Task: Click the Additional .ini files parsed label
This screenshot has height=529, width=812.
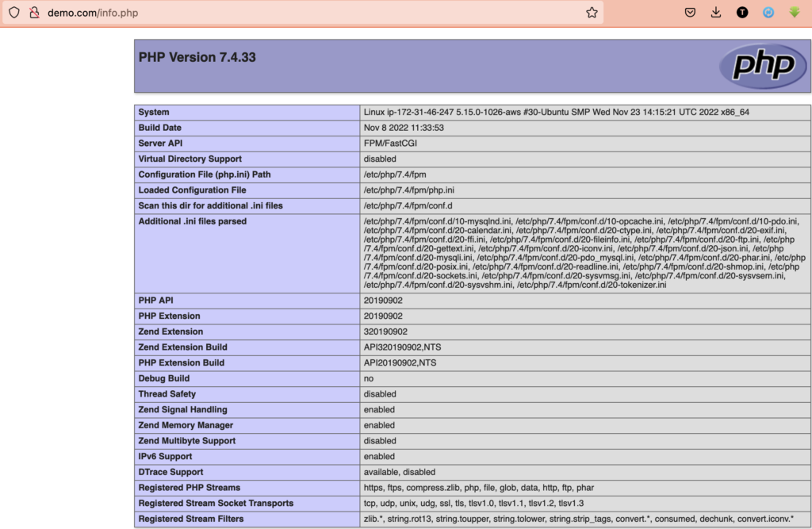Action: click(x=192, y=221)
